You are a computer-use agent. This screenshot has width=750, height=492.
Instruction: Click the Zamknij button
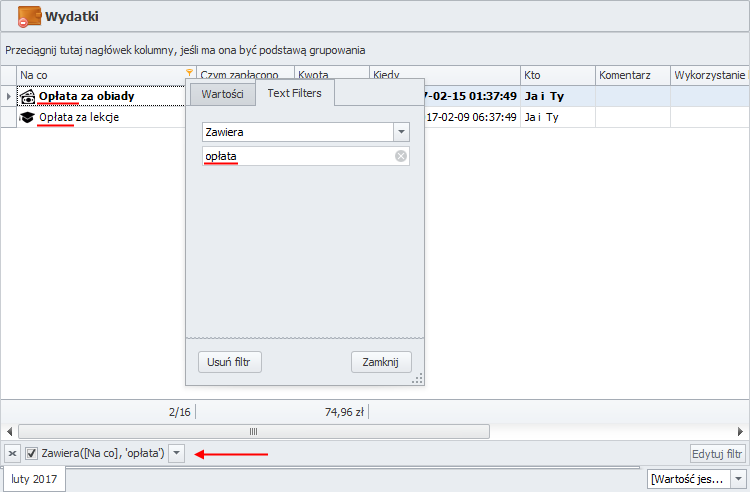[381, 362]
